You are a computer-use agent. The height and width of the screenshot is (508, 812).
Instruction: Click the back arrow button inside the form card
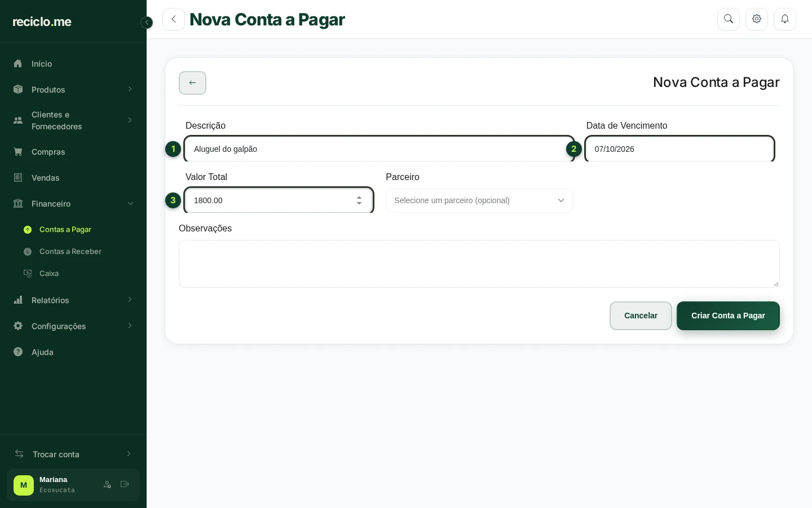click(x=192, y=83)
